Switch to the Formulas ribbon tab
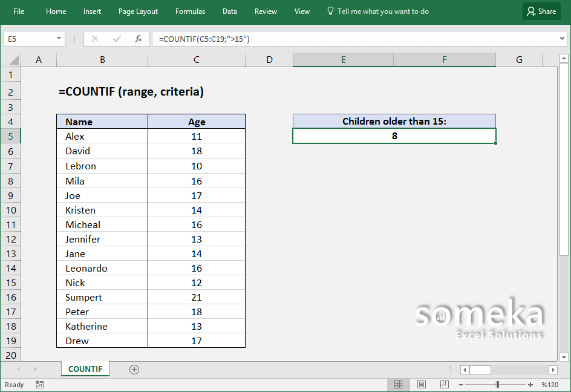The width and height of the screenshot is (571, 392). 190,11
